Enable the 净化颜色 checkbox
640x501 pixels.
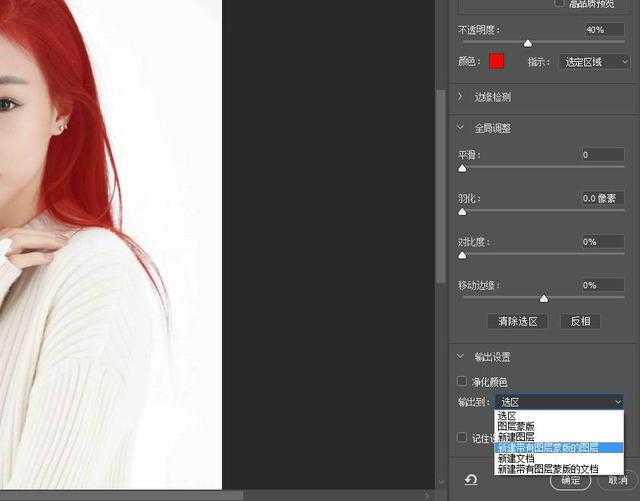pyautogui.click(x=462, y=382)
